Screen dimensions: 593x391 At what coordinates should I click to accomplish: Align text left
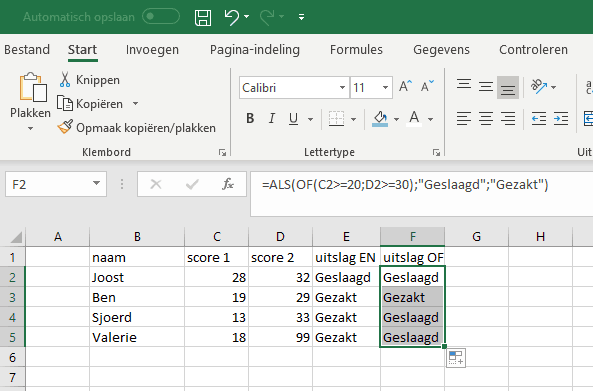464,119
